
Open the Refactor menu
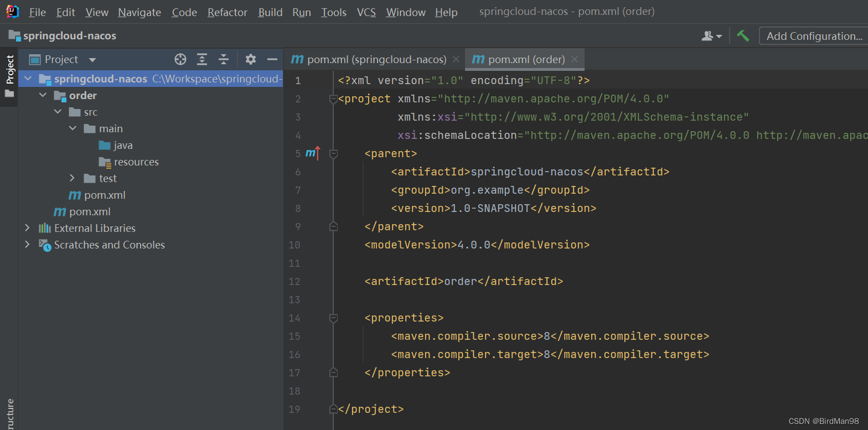(x=228, y=12)
